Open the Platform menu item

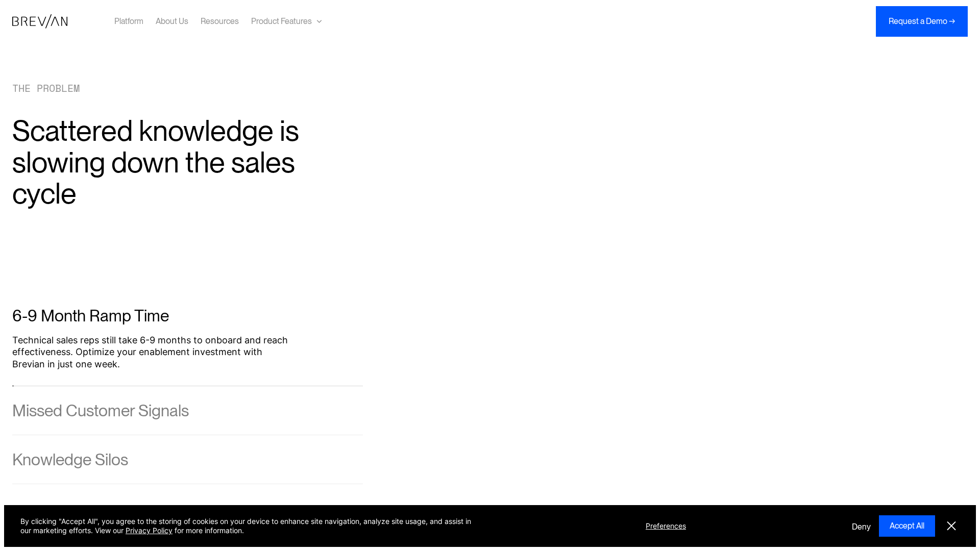tap(129, 21)
